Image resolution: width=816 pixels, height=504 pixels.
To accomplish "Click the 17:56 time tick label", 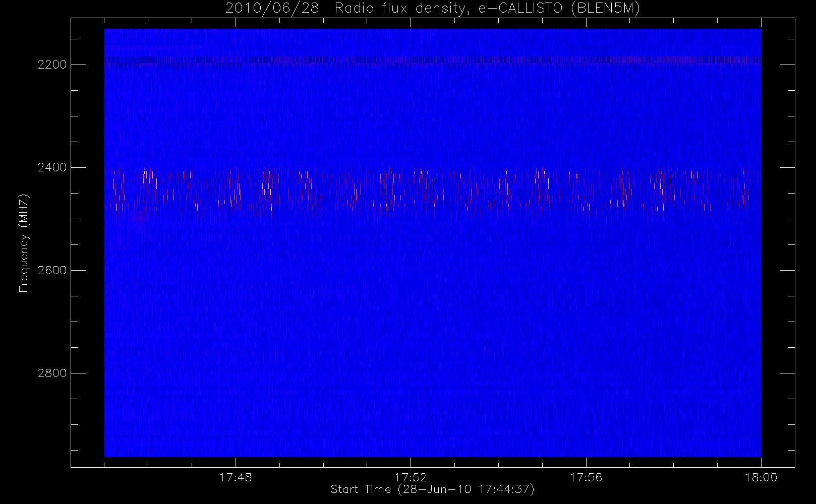I will pos(586,477).
